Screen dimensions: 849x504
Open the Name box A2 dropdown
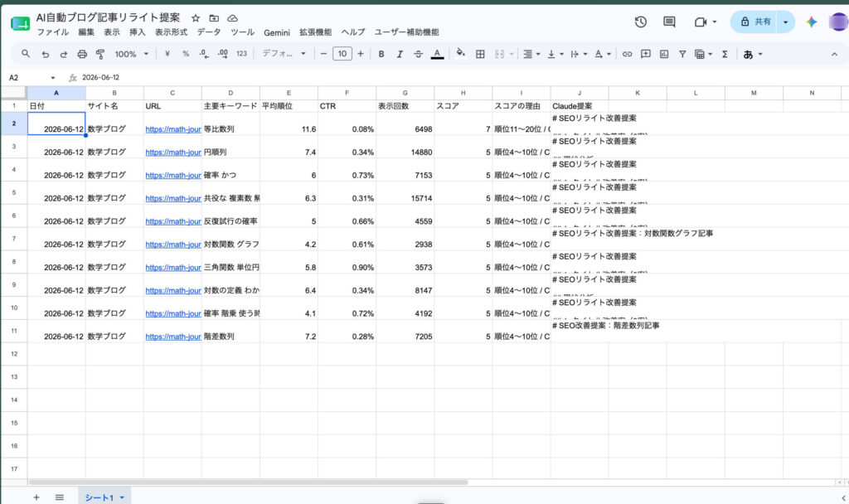52,77
